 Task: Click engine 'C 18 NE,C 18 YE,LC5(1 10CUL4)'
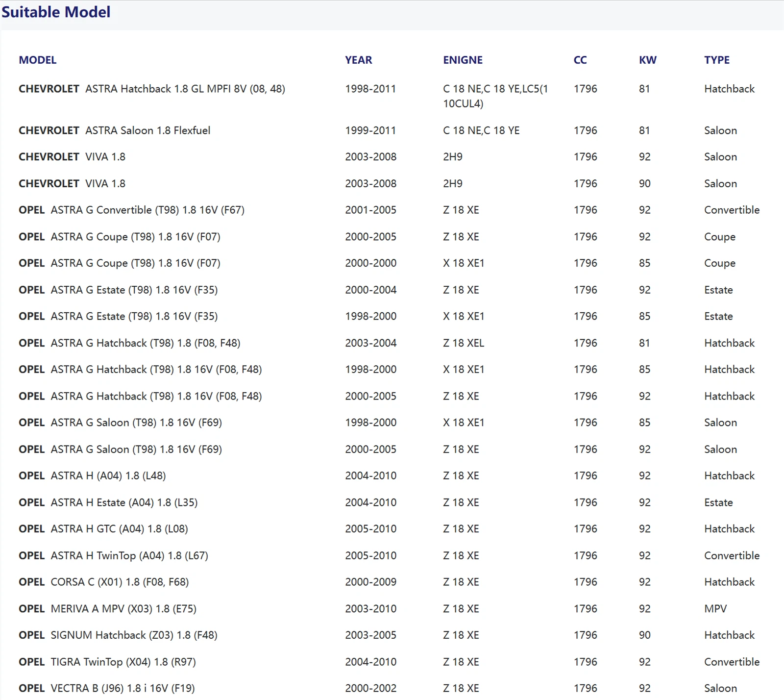(x=495, y=96)
